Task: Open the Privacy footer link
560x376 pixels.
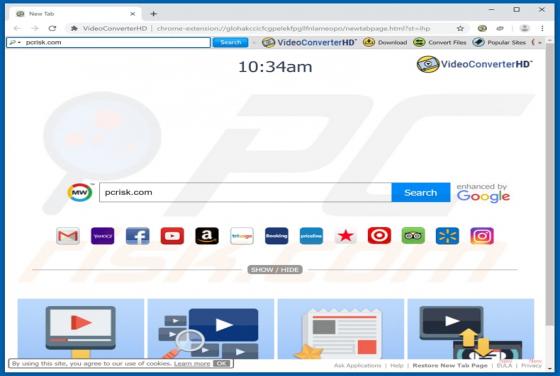Action: [x=531, y=365]
